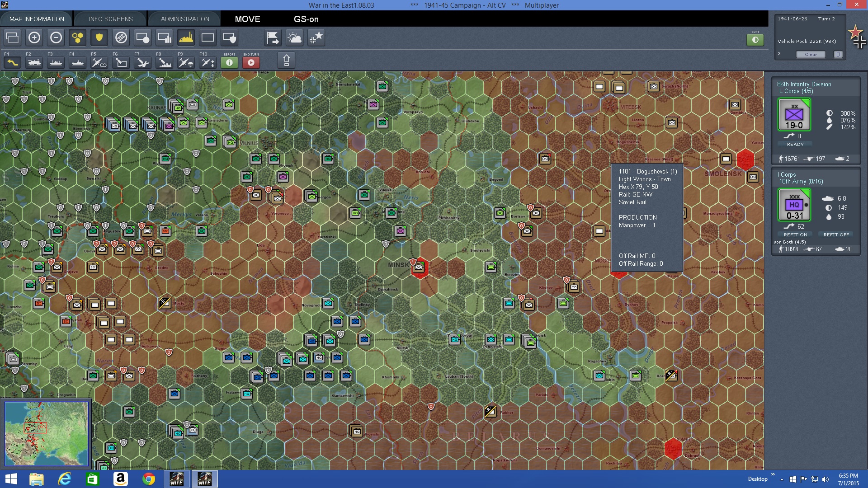The image size is (868, 488).
Task: Click the red unit hex at Minsk
Action: tap(420, 267)
